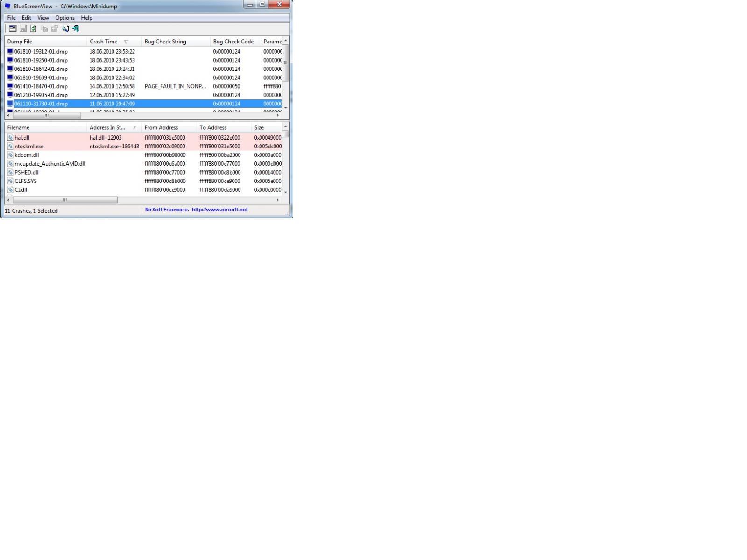Maximize the BlueScreenView window
747x560 pixels.
pyautogui.click(x=262, y=5)
